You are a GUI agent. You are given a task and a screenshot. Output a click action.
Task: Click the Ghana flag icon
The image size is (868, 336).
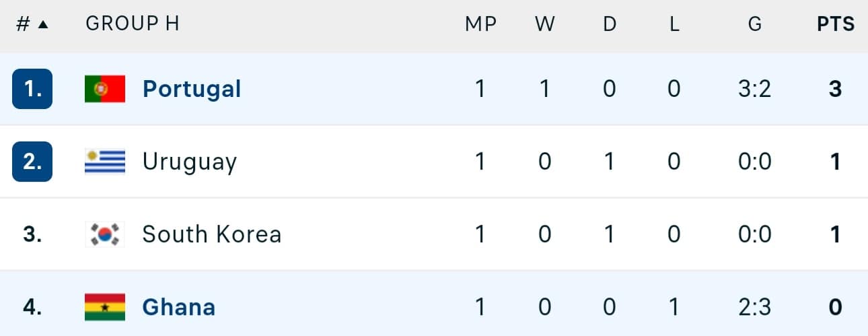click(x=105, y=307)
